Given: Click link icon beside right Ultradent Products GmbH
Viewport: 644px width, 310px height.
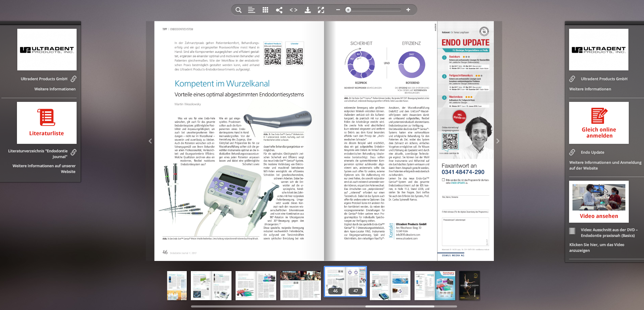Looking at the screenshot, I should (x=572, y=79).
